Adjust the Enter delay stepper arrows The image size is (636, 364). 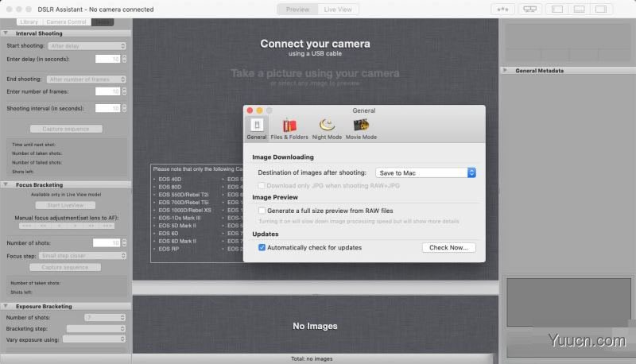pos(124,59)
